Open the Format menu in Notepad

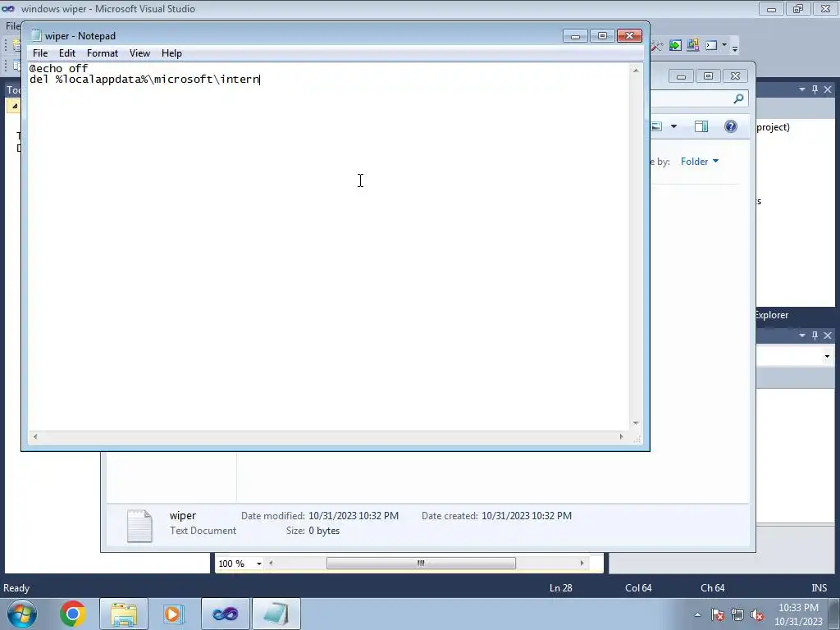pos(103,53)
